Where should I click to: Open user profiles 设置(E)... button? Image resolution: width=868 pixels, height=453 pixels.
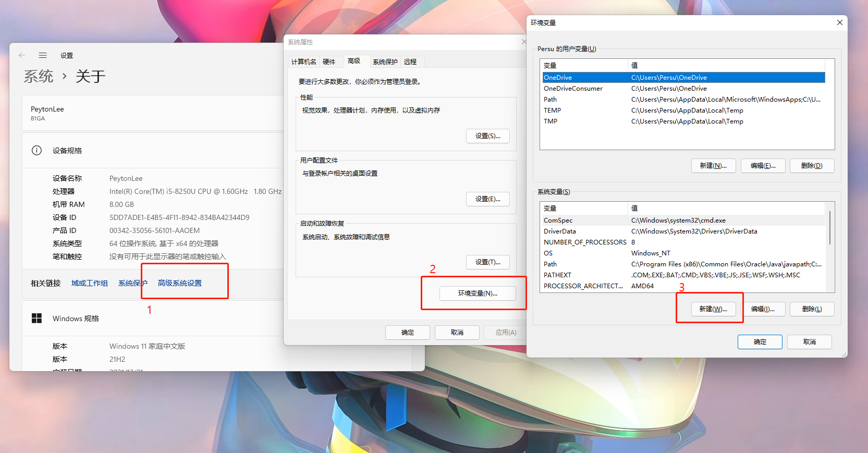[x=488, y=199]
